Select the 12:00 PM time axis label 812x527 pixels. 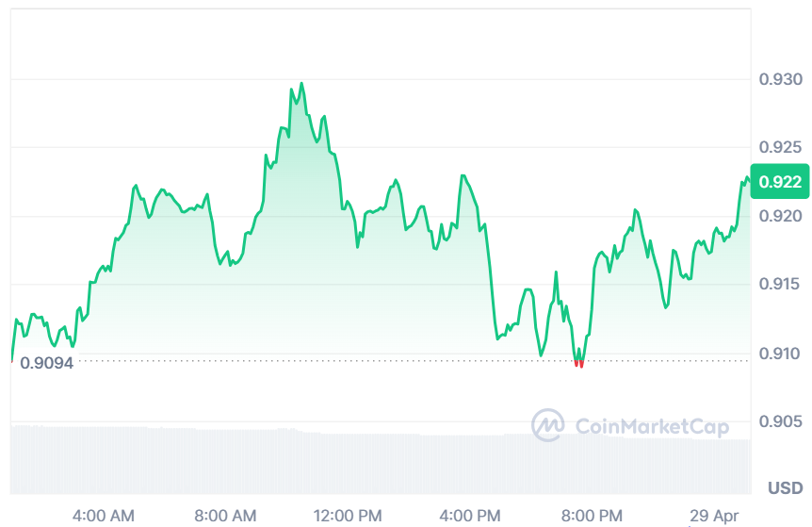(x=348, y=516)
